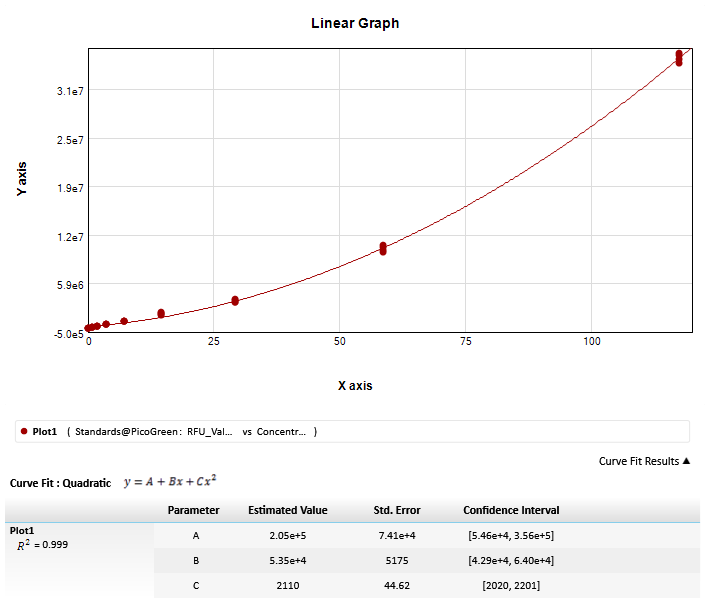The height and width of the screenshot is (606, 710).
Task: Click the Std. Error column header
Action: 396,510
